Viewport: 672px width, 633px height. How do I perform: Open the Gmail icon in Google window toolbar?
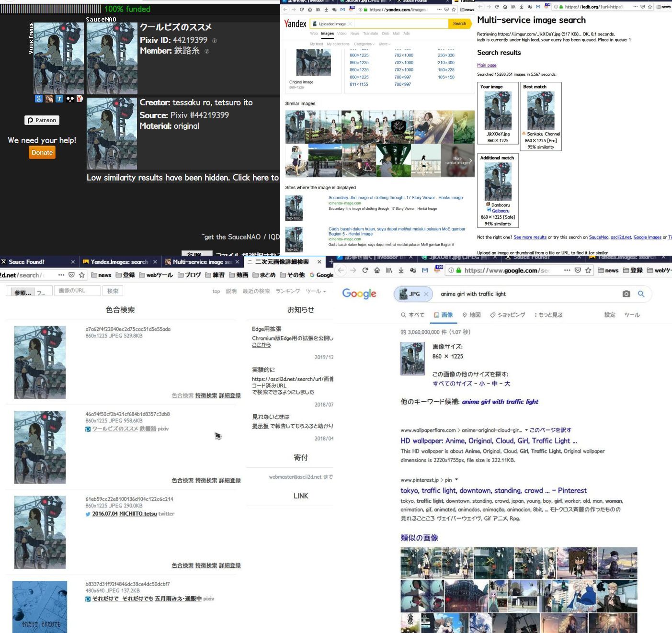pos(425,270)
